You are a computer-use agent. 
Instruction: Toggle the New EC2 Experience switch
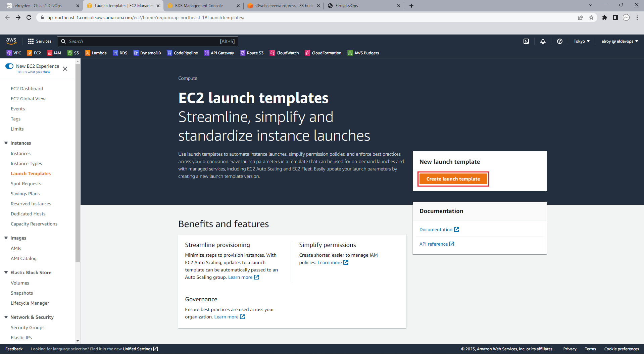pos(9,66)
